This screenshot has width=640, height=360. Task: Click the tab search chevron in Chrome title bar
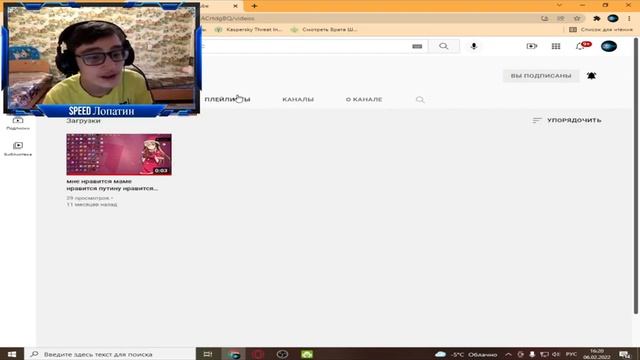[559, 5]
